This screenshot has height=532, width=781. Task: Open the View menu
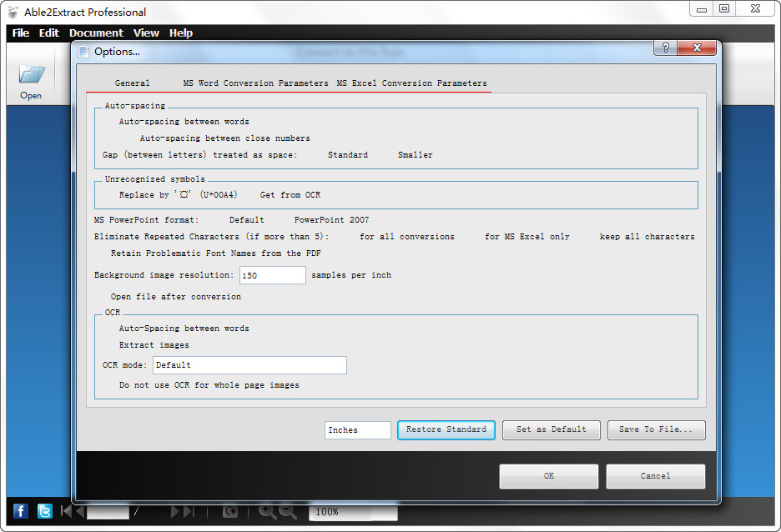[146, 33]
